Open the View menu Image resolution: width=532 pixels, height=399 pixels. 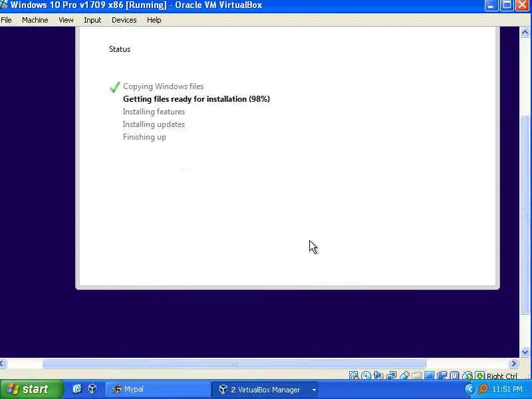tap(66, 20)
